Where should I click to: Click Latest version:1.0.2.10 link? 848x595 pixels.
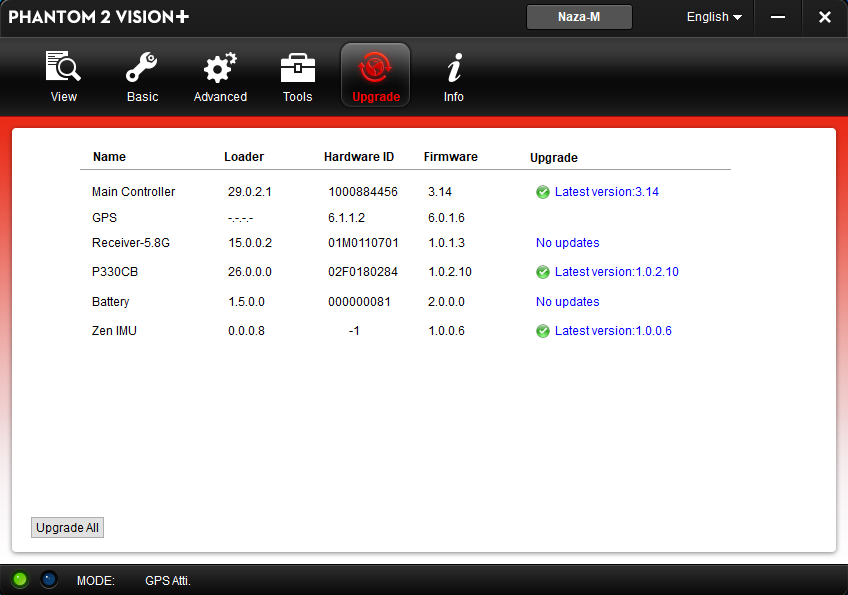point(617,272)
